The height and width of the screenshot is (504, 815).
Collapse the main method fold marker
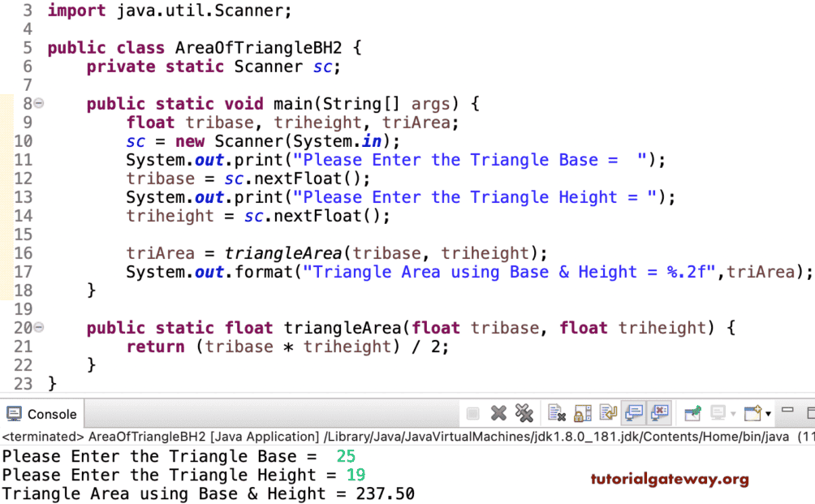coord(37,104)
